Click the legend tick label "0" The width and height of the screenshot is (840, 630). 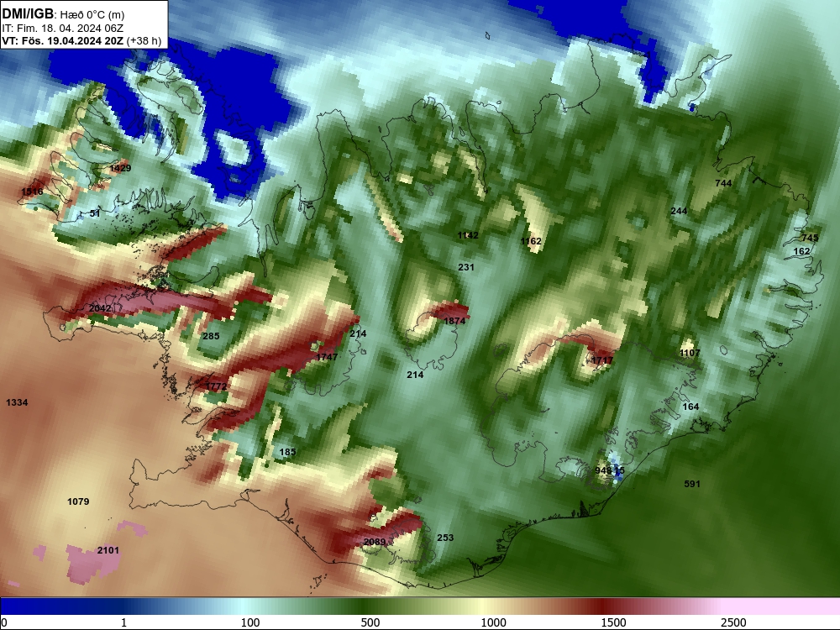click(4, 622)
